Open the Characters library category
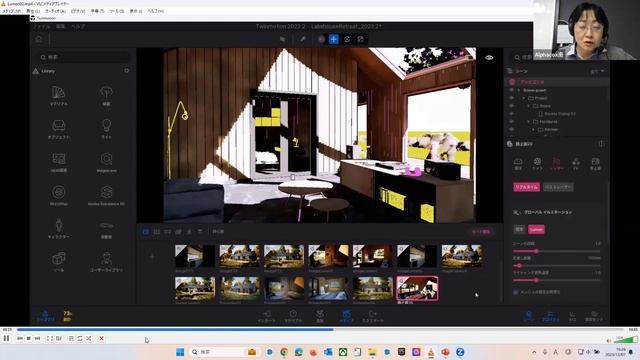This screenshot has width=640, height=360. pyautogui.click(x=59, y=229)
